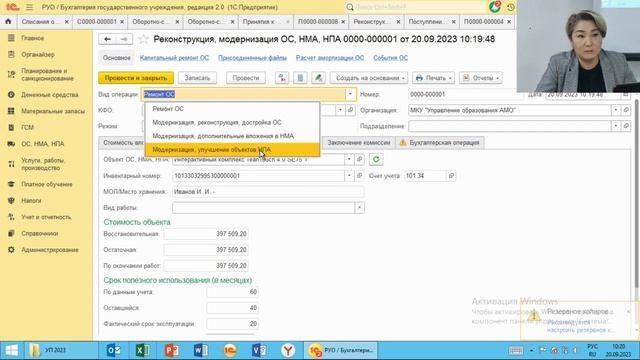Open Налоги section in sidebar
640x360 pixels.
31,200
